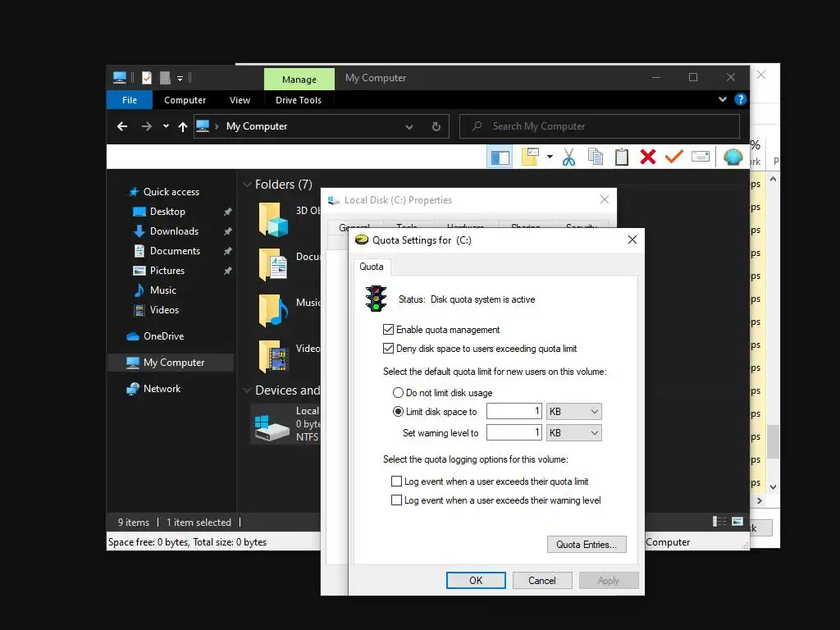Select Do not limit disk usage
840x630 pixels.
click(x=398, y=393)
